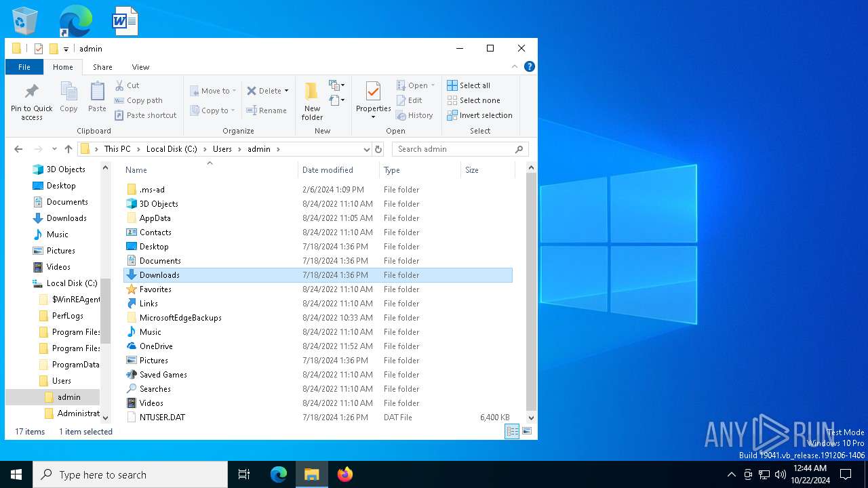
Task: Switch to the View tab
Action: click(140, 67)
